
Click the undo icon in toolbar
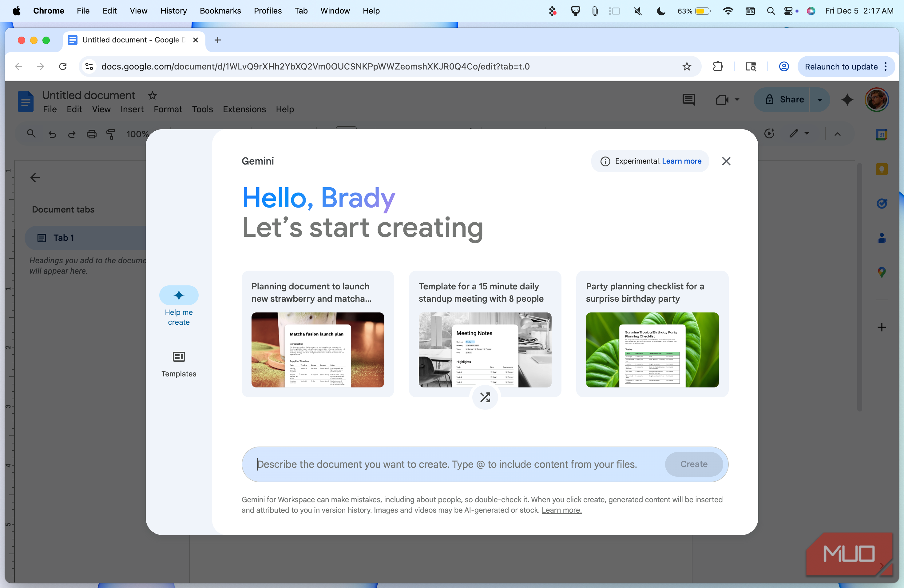click(52, 134)
